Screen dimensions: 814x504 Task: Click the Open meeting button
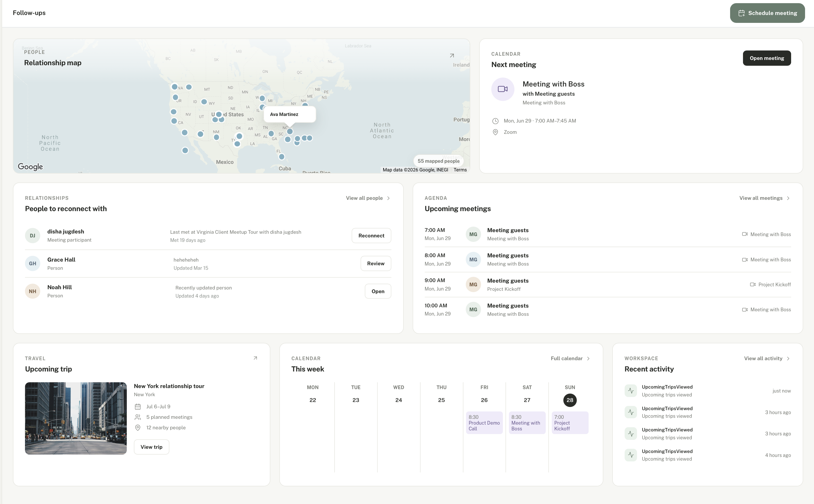tap(767, 58)
